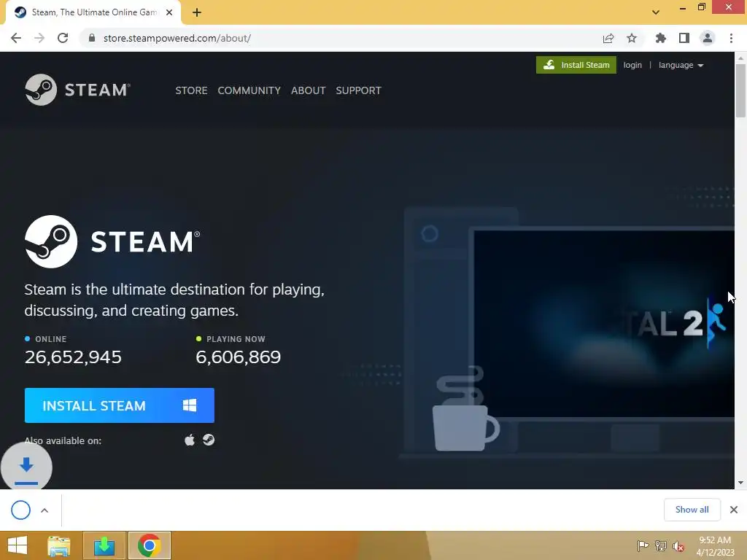Close the Steam browser tab
Screen dimensions: 747x560
coord(169,12)
